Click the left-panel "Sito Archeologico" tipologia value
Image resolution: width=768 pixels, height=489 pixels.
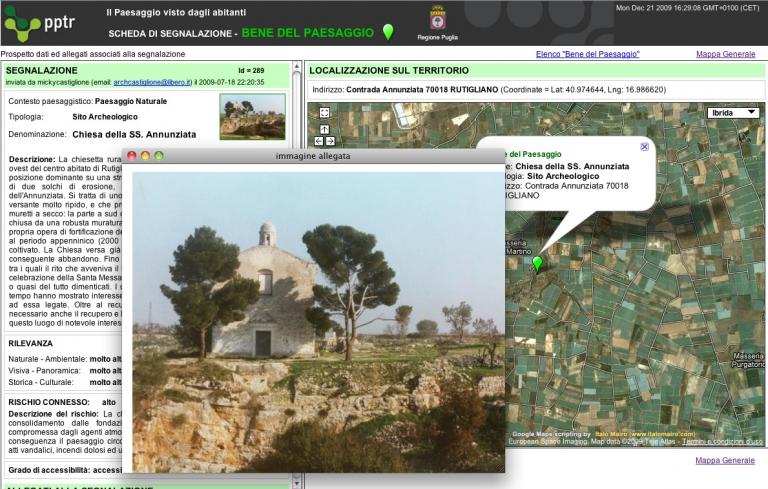click(105, 117)
